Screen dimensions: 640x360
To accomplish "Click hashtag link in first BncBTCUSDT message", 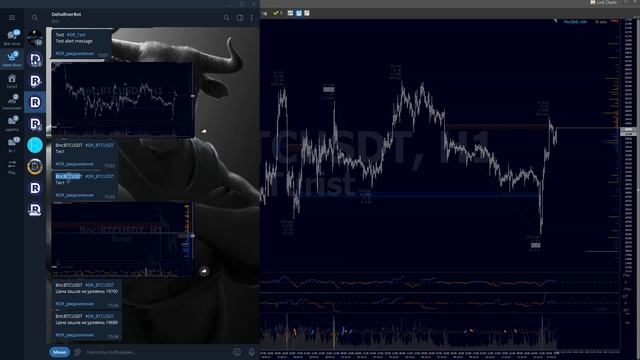I will click(x=99, y=145).
